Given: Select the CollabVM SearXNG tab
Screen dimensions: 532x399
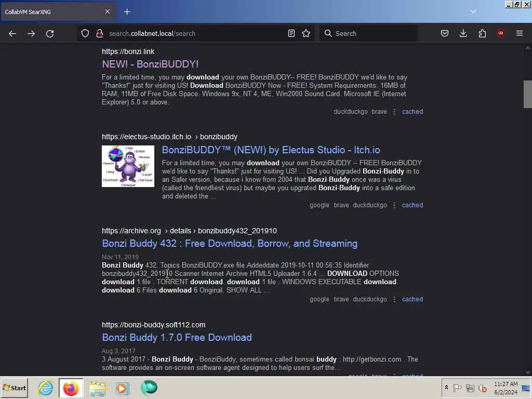Looking at the screenshot, I should [58, 12].
